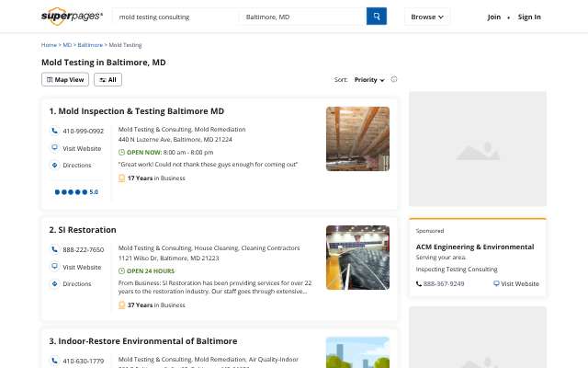Open the All filters button
Viewport: 588px width, 368px height.
(107, 80)
